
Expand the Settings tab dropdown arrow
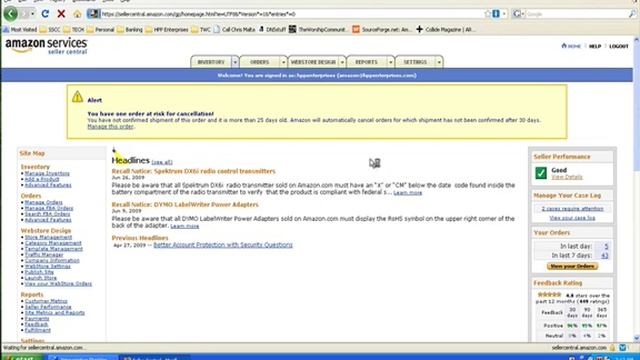point(439,62)
